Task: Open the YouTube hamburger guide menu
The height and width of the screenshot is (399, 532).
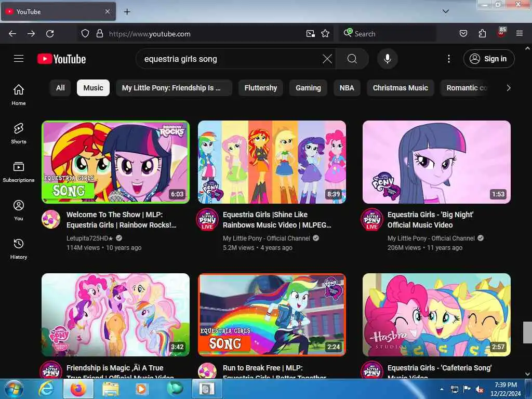Action: (x=19, y=59)
